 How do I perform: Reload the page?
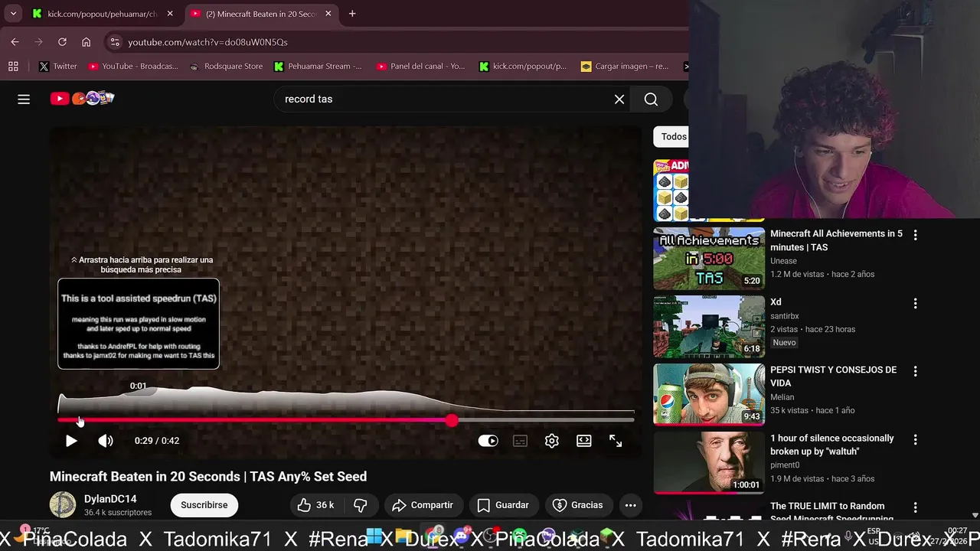click(x=62, y=42)
